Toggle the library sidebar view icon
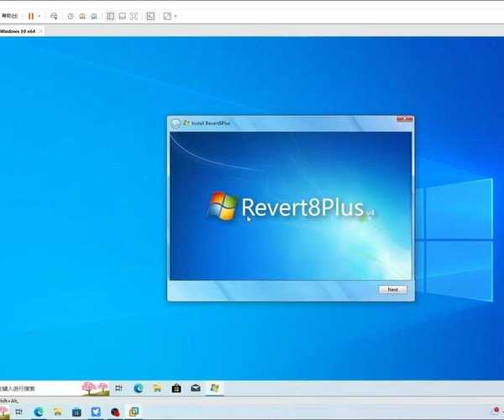Viewport: 504px width, 420px height. click(111, 16)
